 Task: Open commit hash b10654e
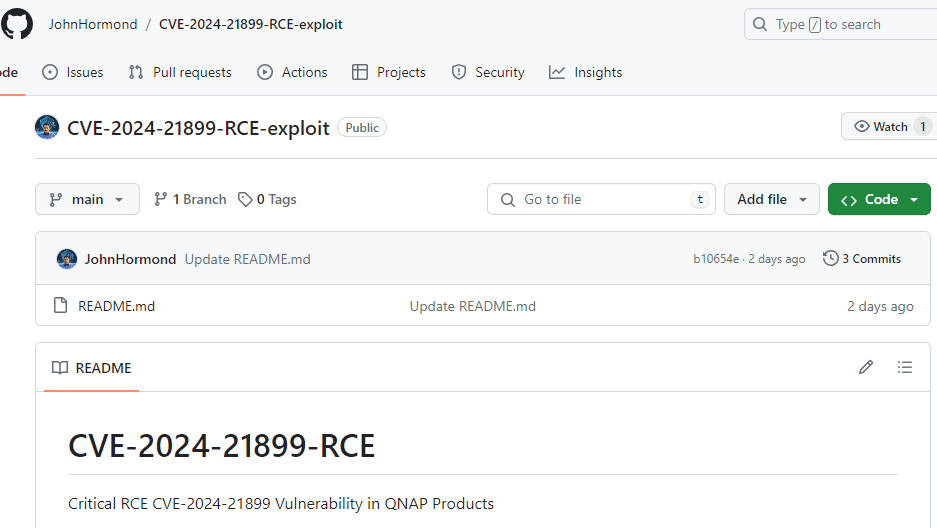(716, 259)
